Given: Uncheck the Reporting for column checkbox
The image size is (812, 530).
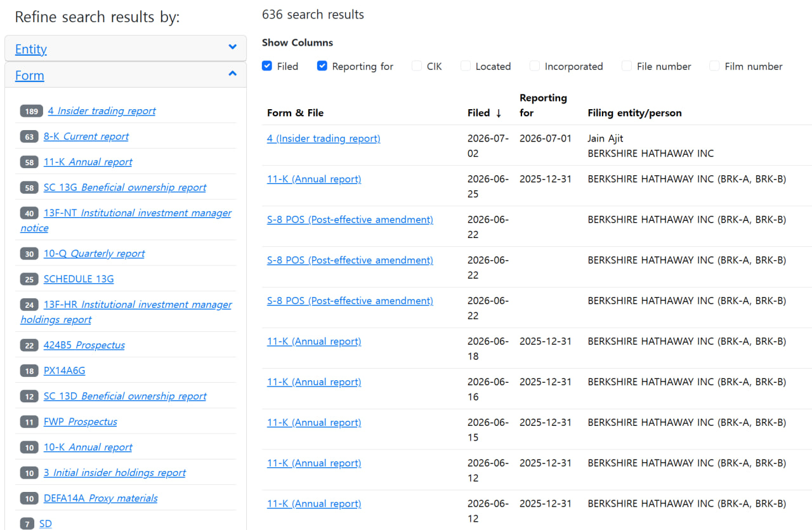Looking at the screenshot, I should coord(322,66).
